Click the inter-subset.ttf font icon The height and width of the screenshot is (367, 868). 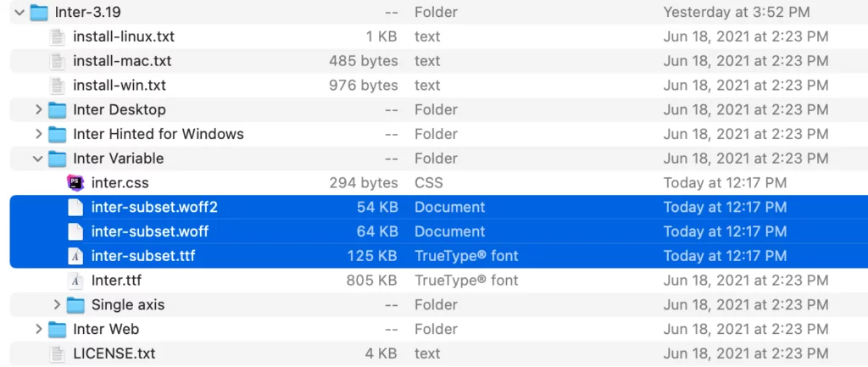coord(75,256)
